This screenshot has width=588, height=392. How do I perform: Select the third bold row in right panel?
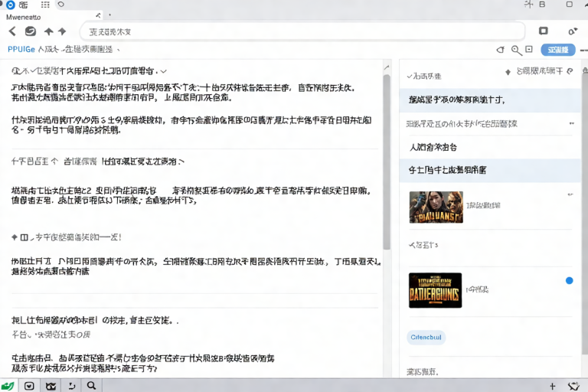[x=490, y=147]
